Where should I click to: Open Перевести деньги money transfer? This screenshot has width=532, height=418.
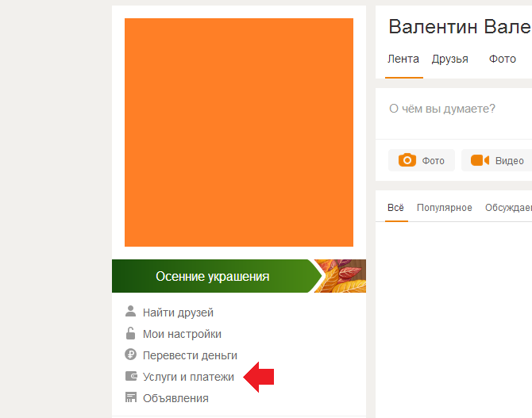pos(190,355)
